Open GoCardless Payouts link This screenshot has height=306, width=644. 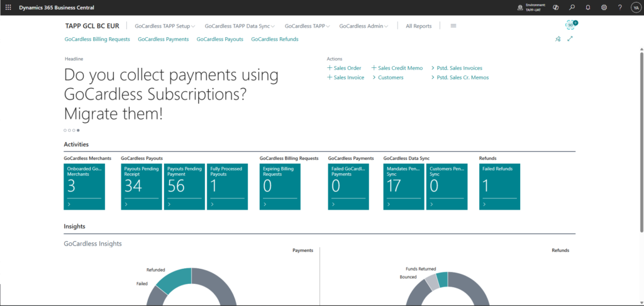[219, 39]
